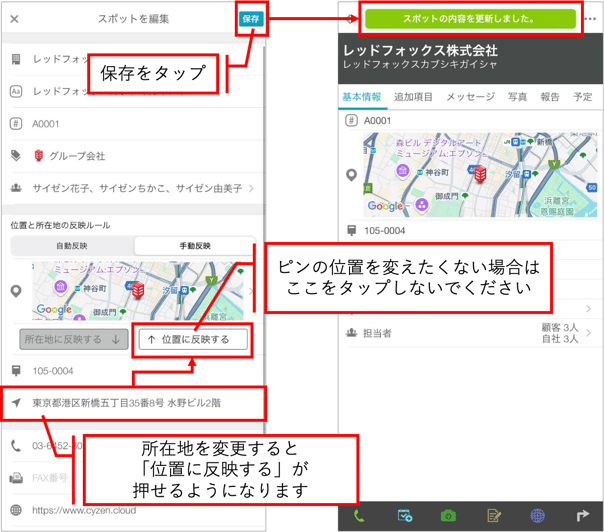Tap the route direction arrow in bottom bar
This screenshot has height=532, width=604.
point(582,516)
